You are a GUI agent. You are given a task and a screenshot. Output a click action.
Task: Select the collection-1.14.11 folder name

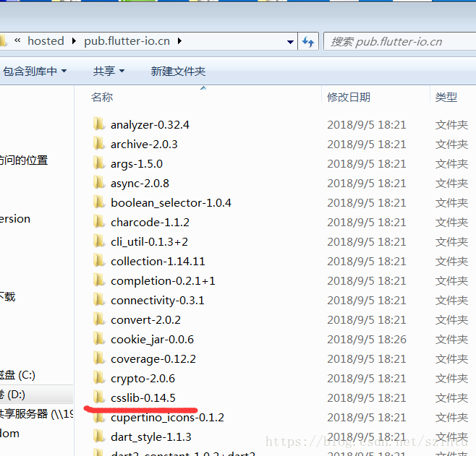click(x=158, y=262)
